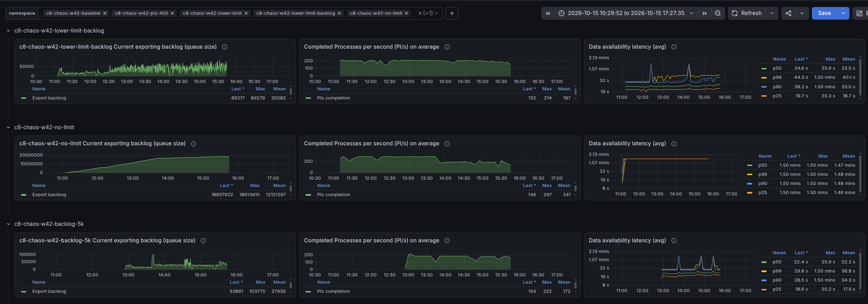Show info for no-limit exporting backlog panel
The height and width of the screenshot is (304, 868).
(x=194, y=144)
